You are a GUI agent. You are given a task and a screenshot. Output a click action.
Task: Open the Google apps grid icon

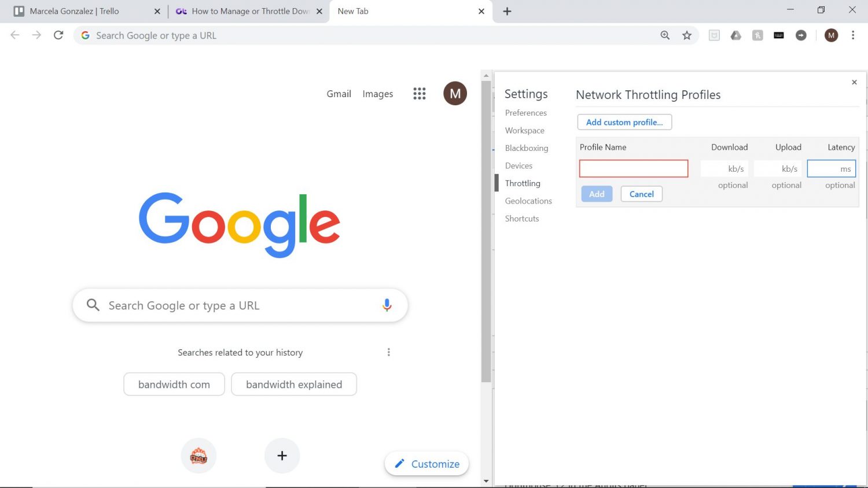[x=420, y=94]
